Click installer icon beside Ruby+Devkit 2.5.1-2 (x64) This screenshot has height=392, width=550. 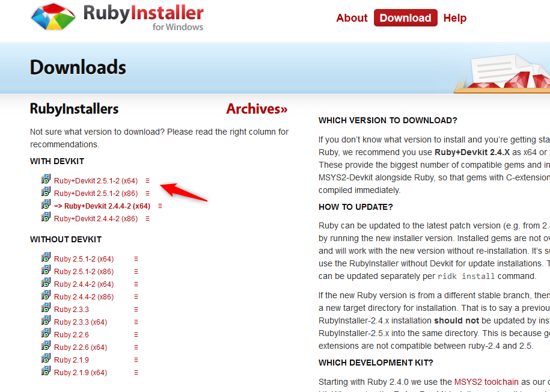point(46,179)
